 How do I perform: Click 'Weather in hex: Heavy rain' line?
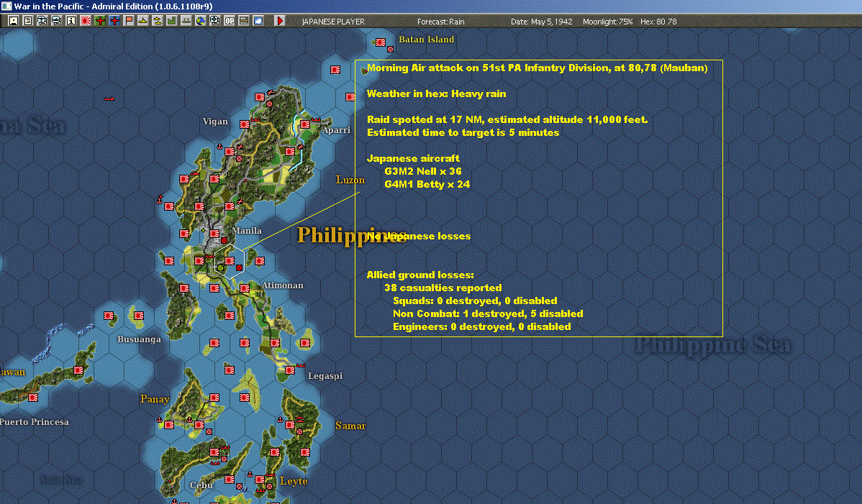(x=437, y=94)
